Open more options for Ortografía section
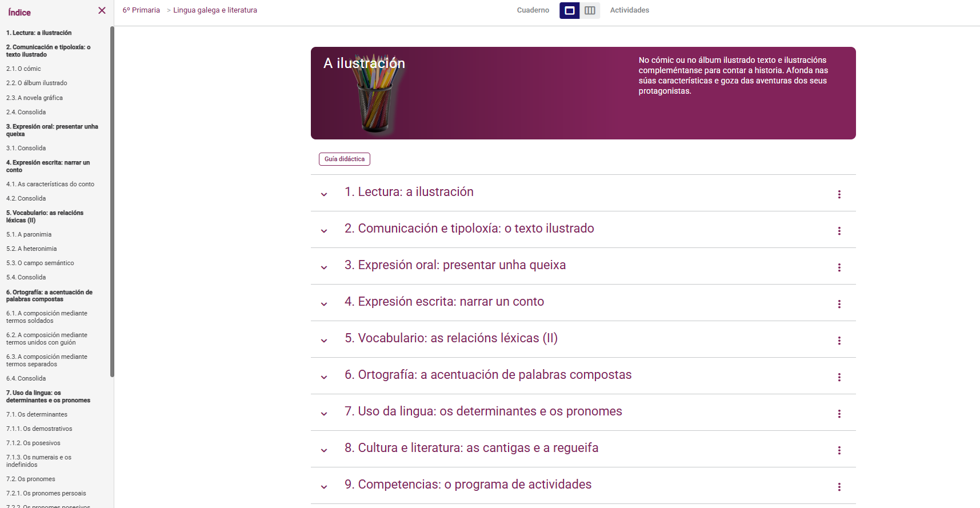Viewport: 980px width, 508px height. [839, 377]
